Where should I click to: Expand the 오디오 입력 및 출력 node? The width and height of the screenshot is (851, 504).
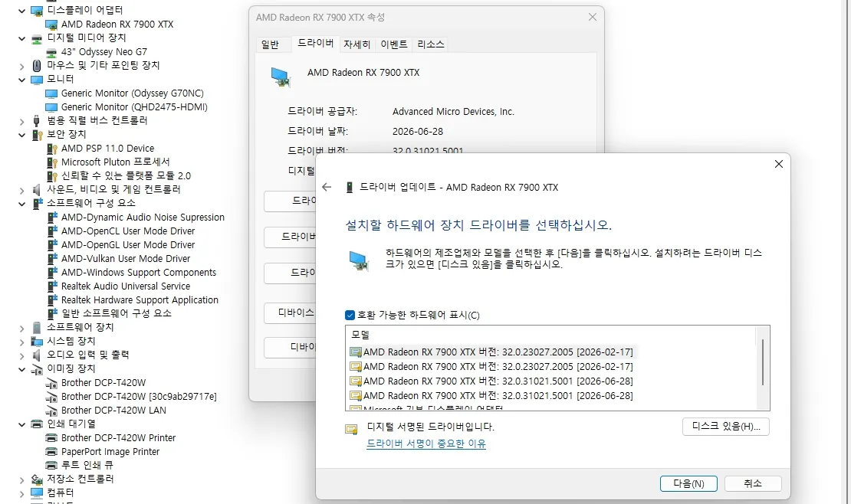21,356
